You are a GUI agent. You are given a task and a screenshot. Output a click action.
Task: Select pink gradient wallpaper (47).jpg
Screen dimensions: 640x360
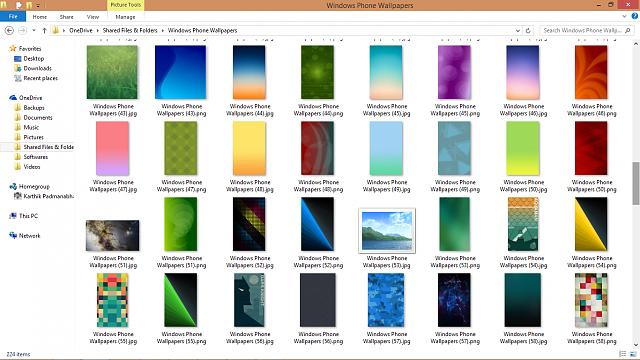click(x=112, y=148)
